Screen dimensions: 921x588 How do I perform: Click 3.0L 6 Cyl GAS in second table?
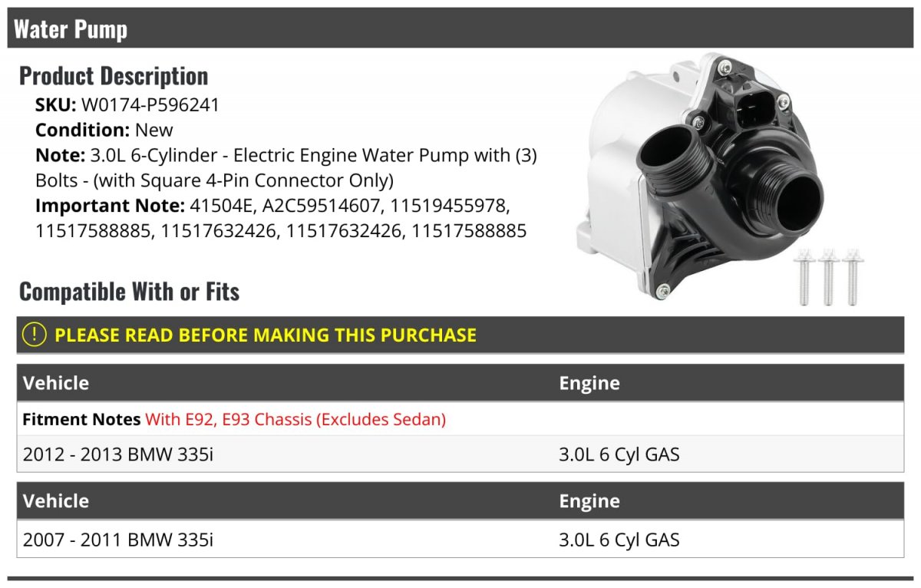[619, 539]
